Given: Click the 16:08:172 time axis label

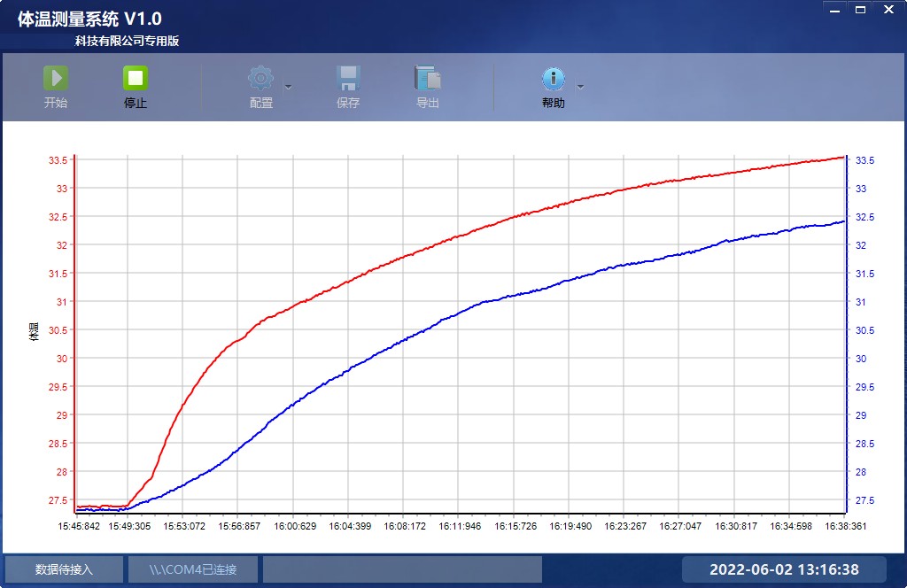Looking at the screenshot, I should click(x=404, y=526).
